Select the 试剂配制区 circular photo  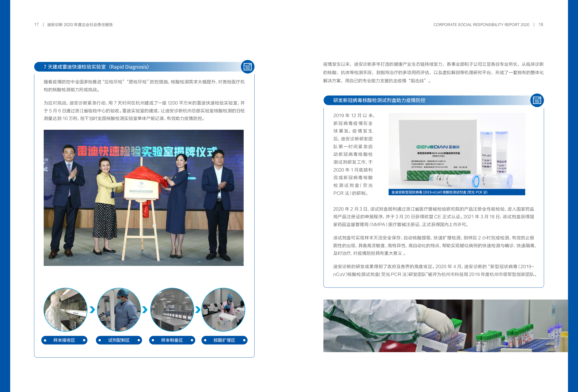(119, 310)
